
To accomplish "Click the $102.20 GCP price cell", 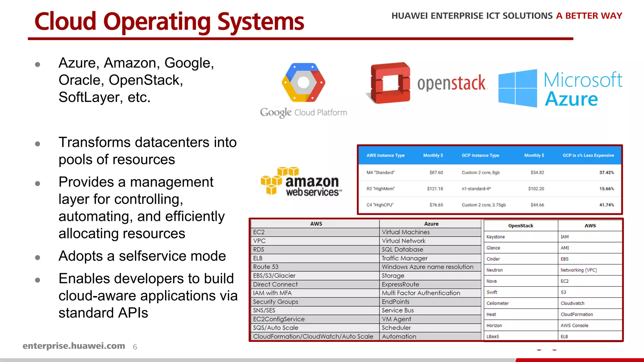I will pyautogui.click(x=536, y=189).
